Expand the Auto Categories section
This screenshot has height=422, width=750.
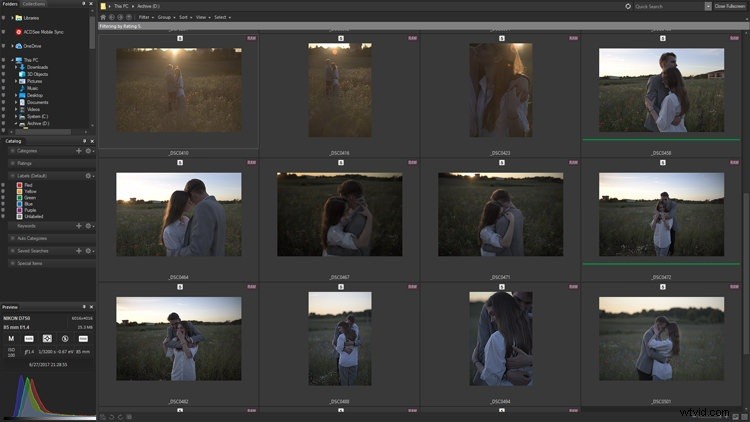(x=12, y=238)
